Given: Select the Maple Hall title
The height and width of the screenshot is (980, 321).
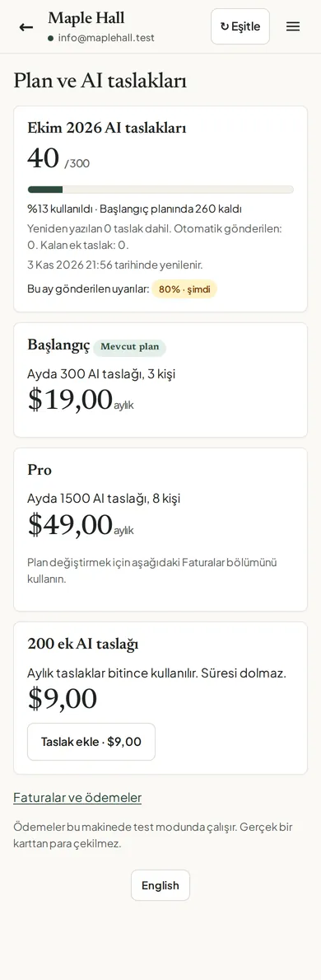Looking at the screenshot, I should [x=86, y=17].
